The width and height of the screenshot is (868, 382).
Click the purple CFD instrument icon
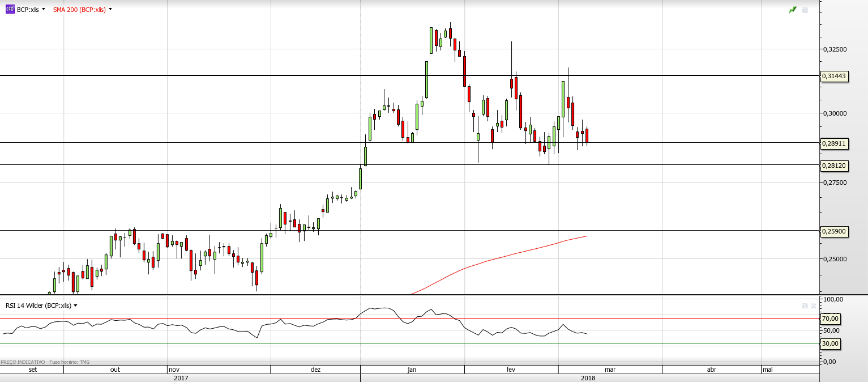(10, 10)
